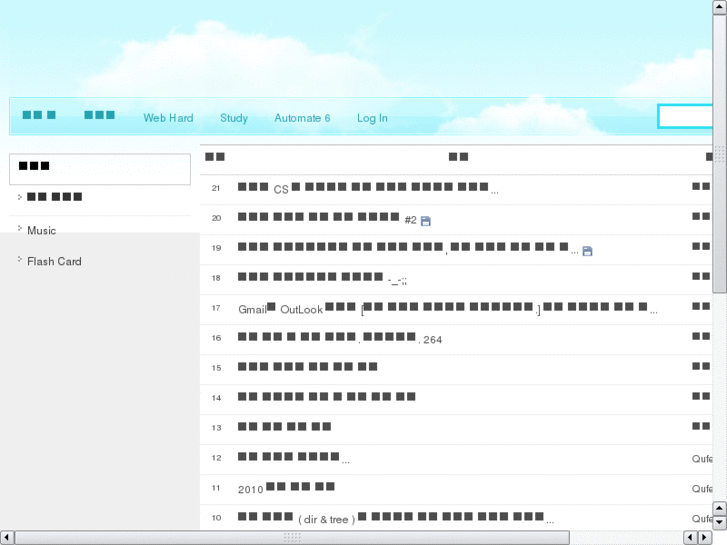
Task: Click the horizontal scrollbar thumb
Action: pyautogui.click(x=292, y=538)
